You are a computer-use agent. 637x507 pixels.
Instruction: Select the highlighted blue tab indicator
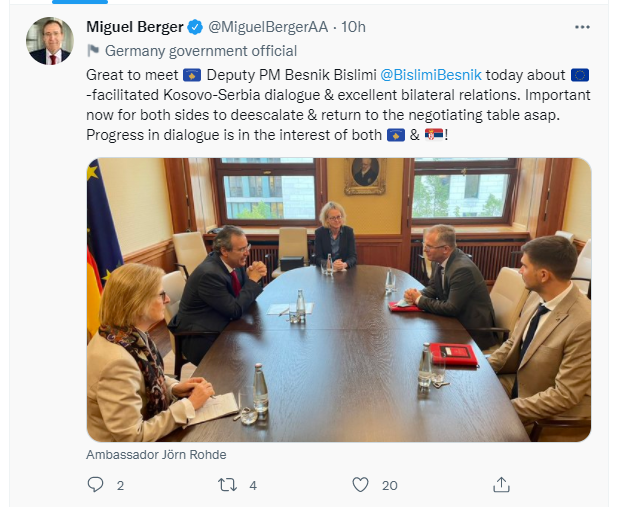[x=80, y=2]
